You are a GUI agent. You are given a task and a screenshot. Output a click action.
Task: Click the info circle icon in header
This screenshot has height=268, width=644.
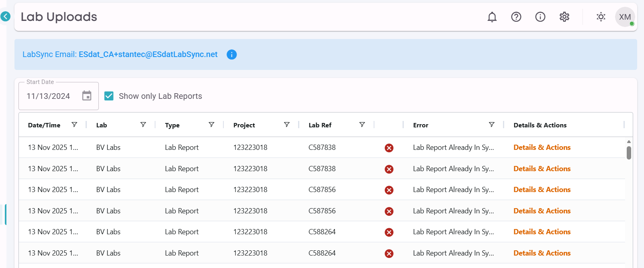tap(540, 17)
